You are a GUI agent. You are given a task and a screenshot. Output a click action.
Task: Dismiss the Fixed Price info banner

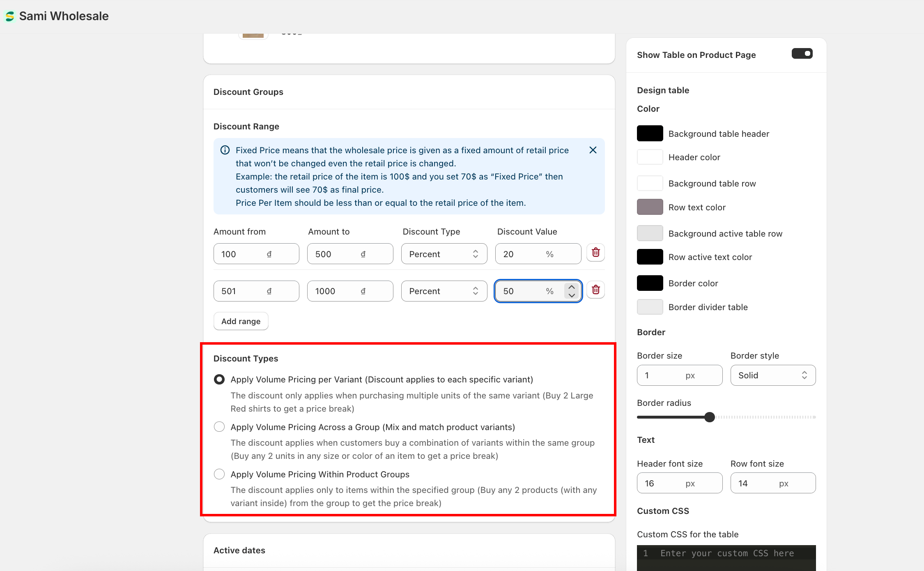click(593, 150)
